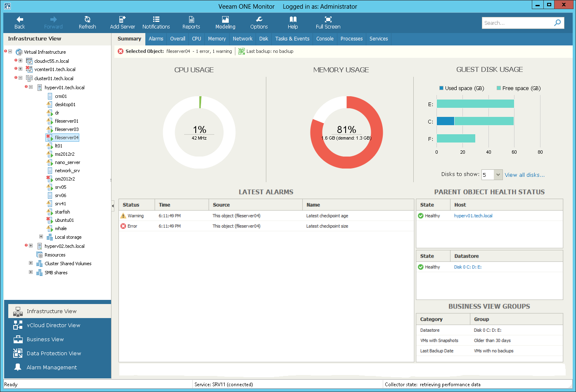Image resolution: width=576 pixels, height=392 pixels.
Task: Click the Refresh toolbar icon
Action: (x=87, y=23)
